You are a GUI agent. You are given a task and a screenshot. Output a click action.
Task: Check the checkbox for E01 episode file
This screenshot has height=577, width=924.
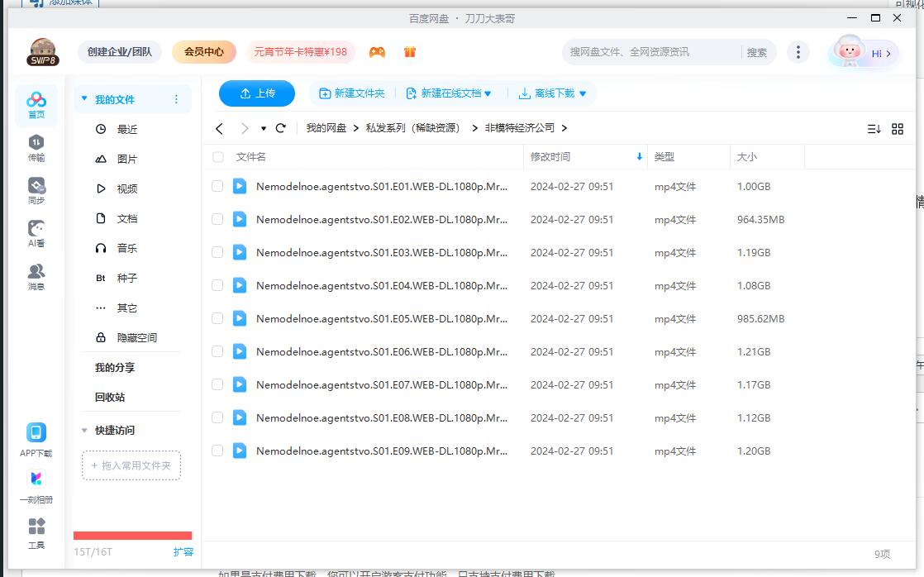click(x=217, y=186)
